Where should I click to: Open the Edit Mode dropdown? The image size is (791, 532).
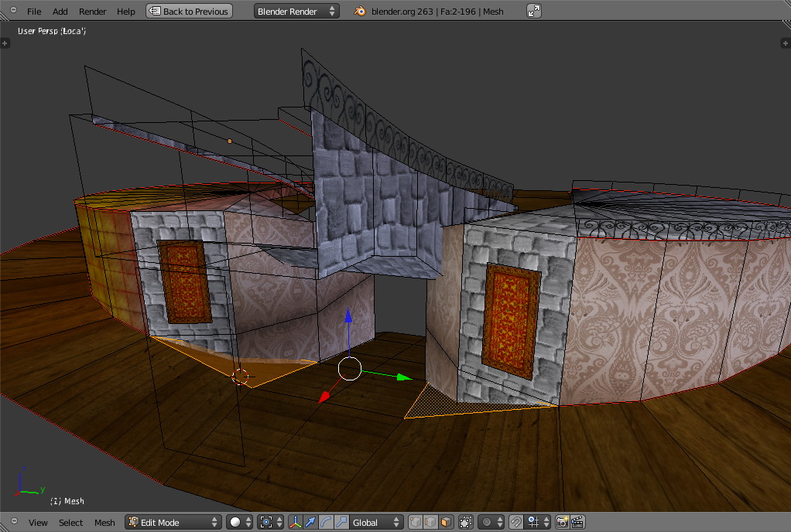tap(173, 523)
